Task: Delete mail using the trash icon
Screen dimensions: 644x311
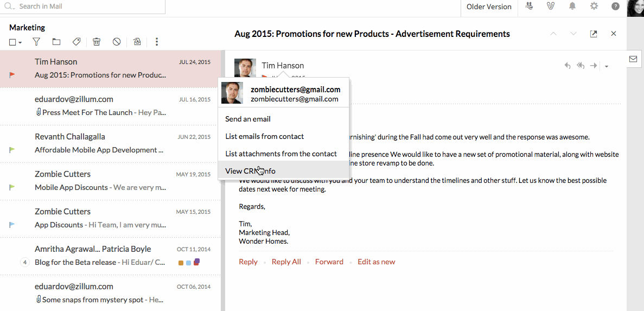Action: [97, 42]
